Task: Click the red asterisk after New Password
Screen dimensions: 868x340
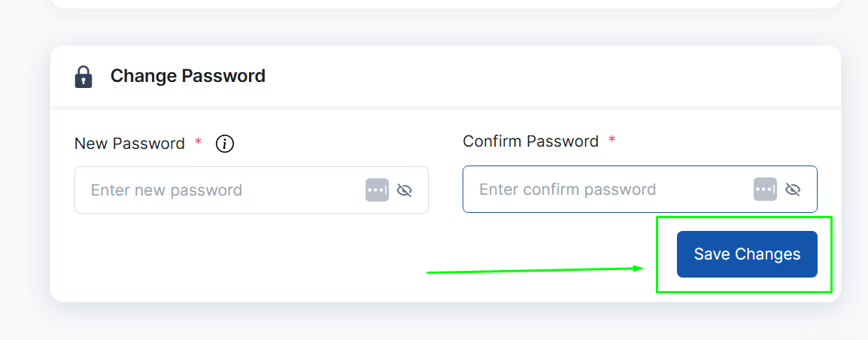Action: (x=198, y=143)
